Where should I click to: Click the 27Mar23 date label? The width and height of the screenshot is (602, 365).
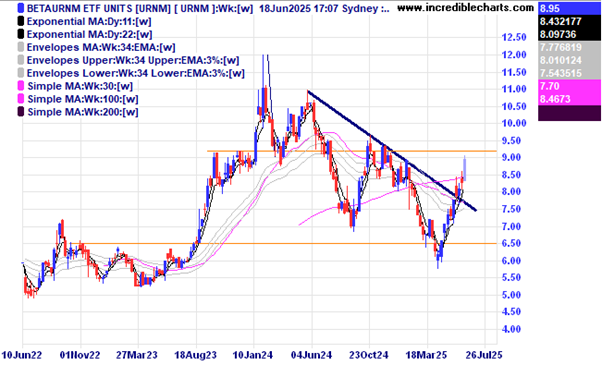pyautogui.click(x=137, y=355)
